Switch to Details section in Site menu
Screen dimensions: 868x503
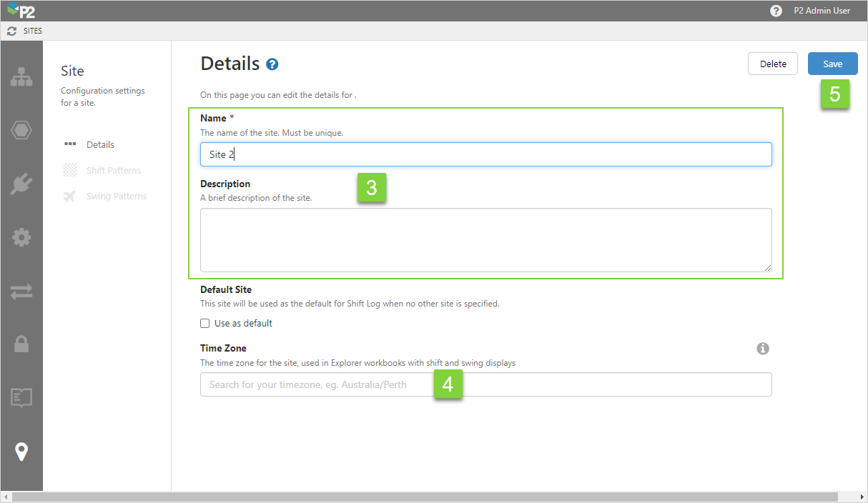coord(100,144)
